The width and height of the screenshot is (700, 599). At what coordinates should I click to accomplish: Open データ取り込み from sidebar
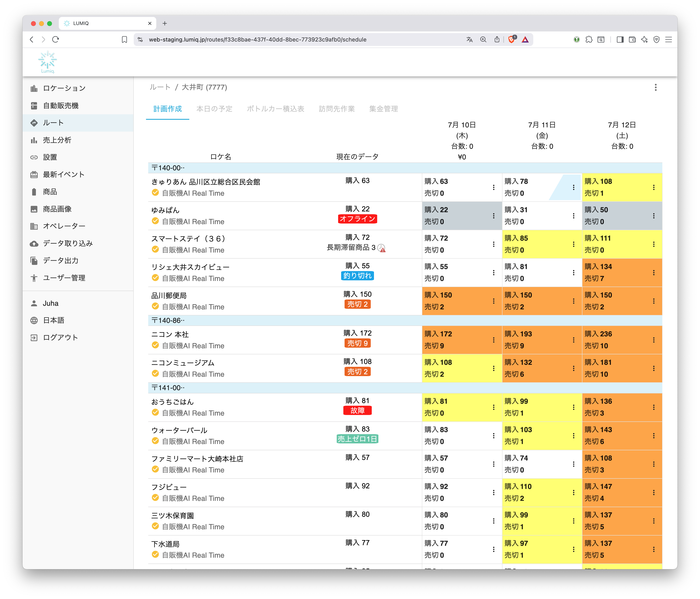coord(68,243)
